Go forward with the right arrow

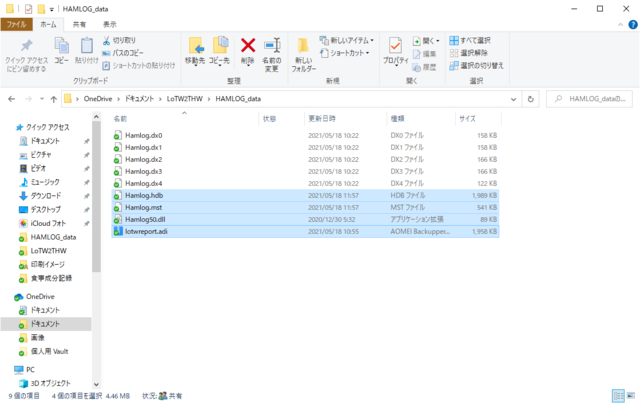29,99
